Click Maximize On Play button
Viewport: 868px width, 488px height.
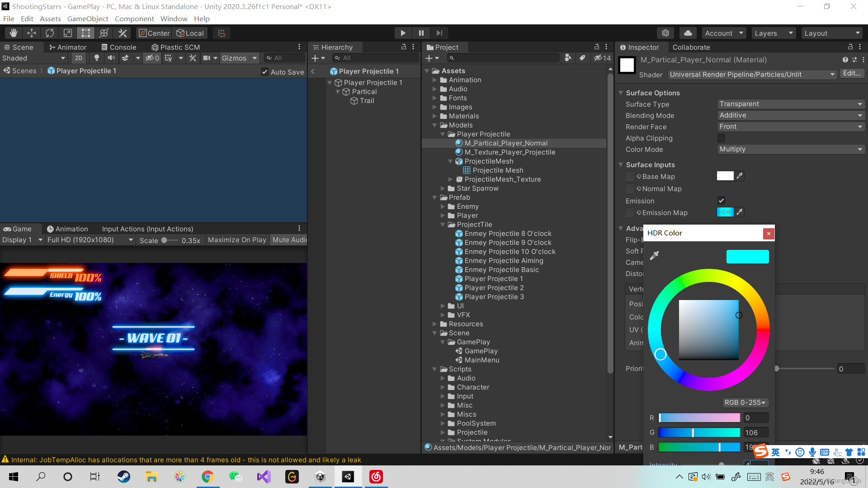point(237,240)
